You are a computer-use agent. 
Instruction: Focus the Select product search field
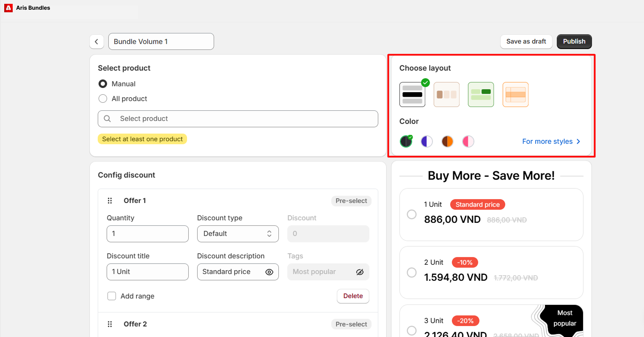click(238, 119)
